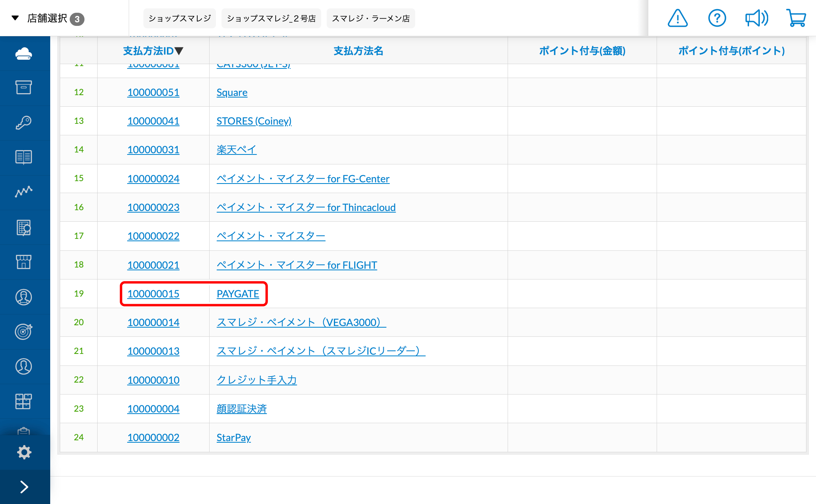The width and height of the screenshot is (816, 504).
Task: Click the settings gear icon
Action: [x=24, y=452]
